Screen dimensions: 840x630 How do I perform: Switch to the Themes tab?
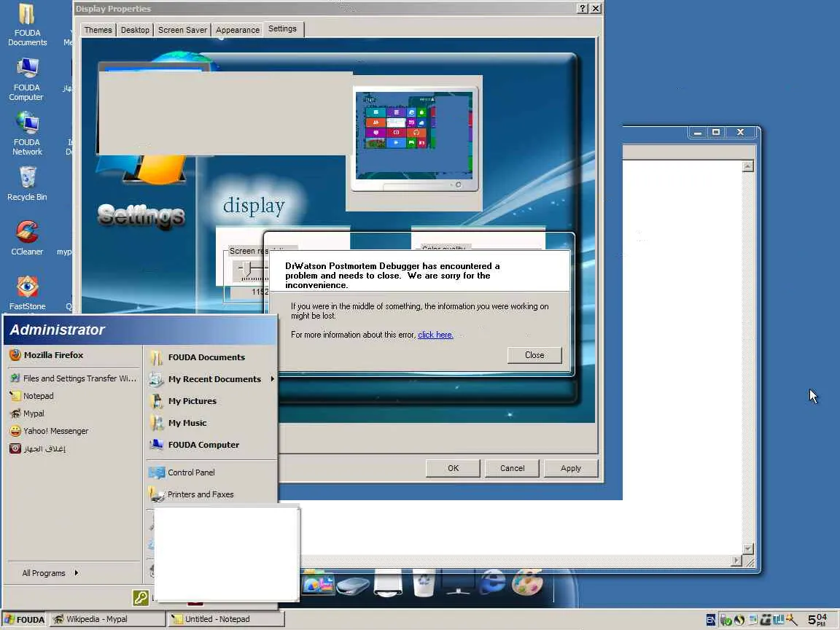(98, 30)
